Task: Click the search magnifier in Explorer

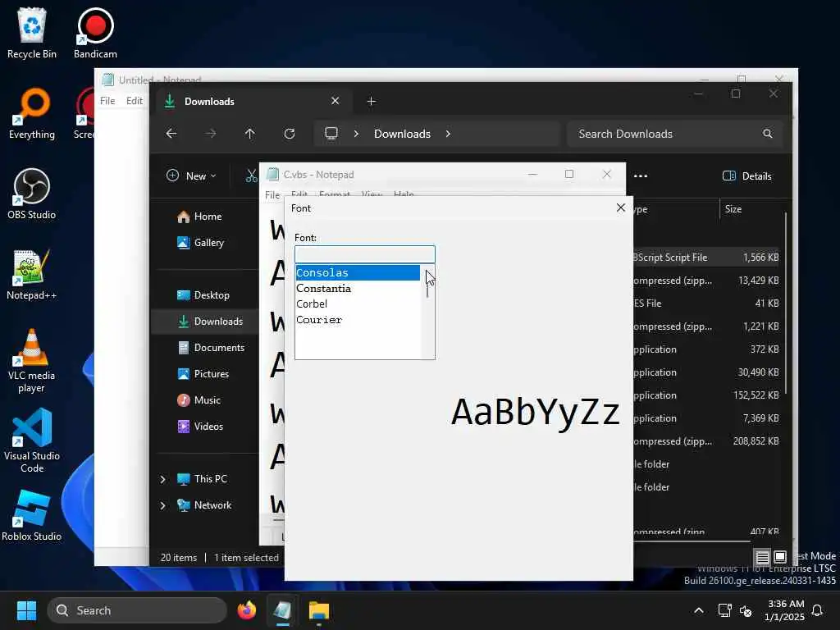Action: (768, 134)
